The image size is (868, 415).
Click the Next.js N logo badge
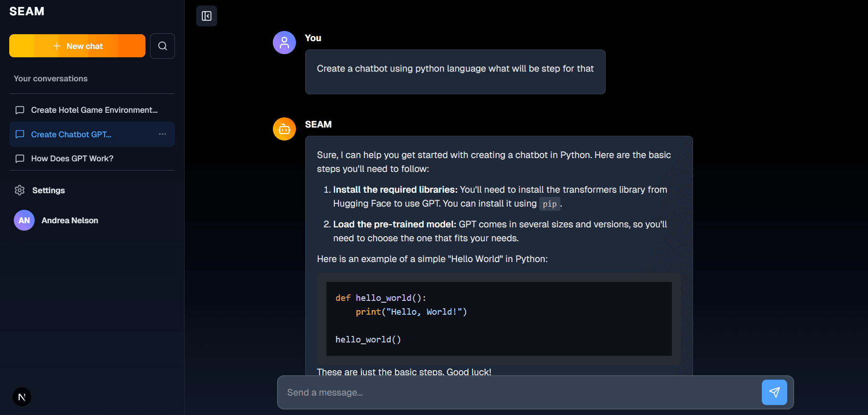coord(22,397)
